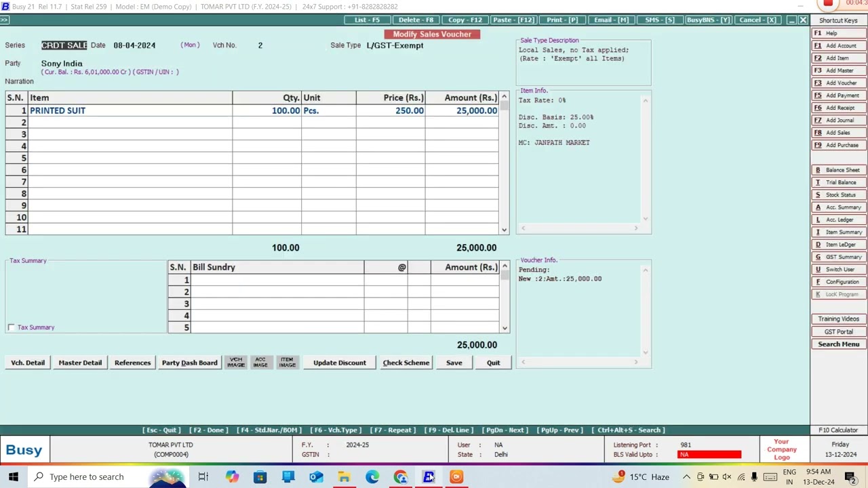868x488 pixels.
Task: Click the CRDT SALE series field
Action: point(64,45)
